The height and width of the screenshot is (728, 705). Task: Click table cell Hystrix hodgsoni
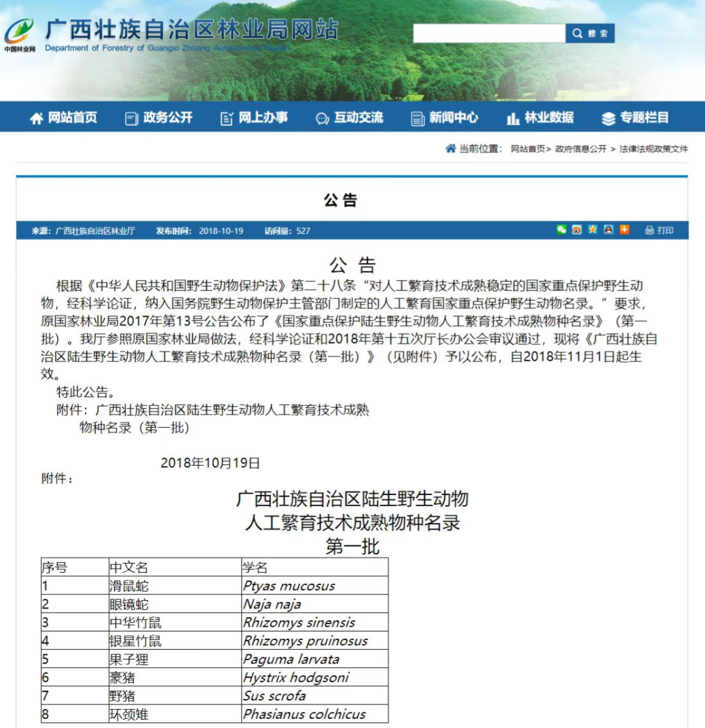315,677
